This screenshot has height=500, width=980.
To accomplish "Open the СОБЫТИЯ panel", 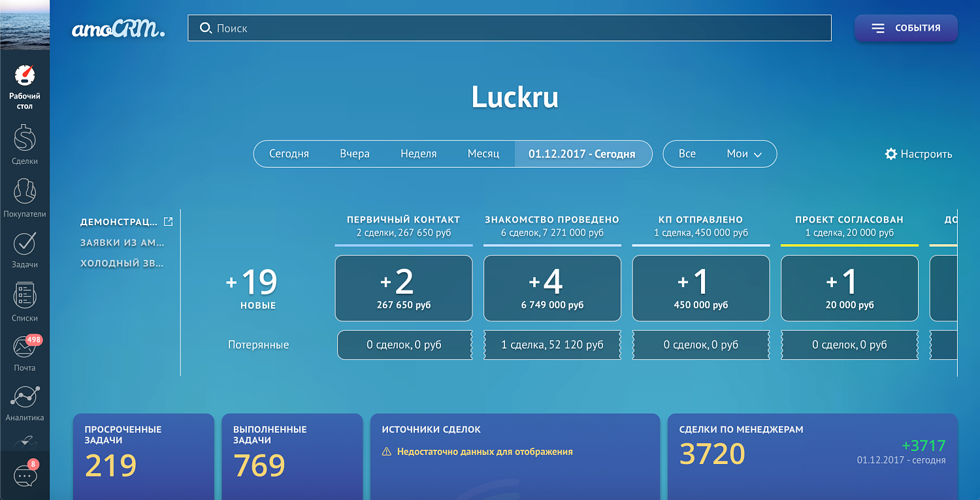I will 906,27.
